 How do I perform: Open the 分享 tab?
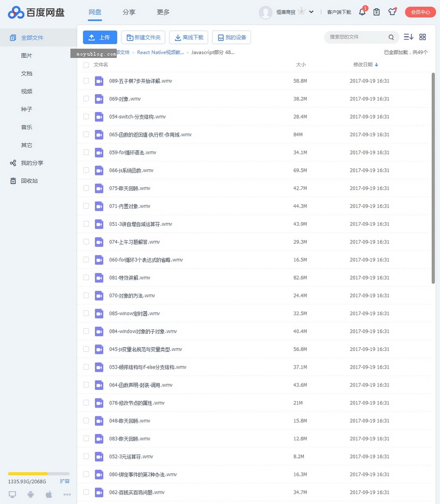129,12
